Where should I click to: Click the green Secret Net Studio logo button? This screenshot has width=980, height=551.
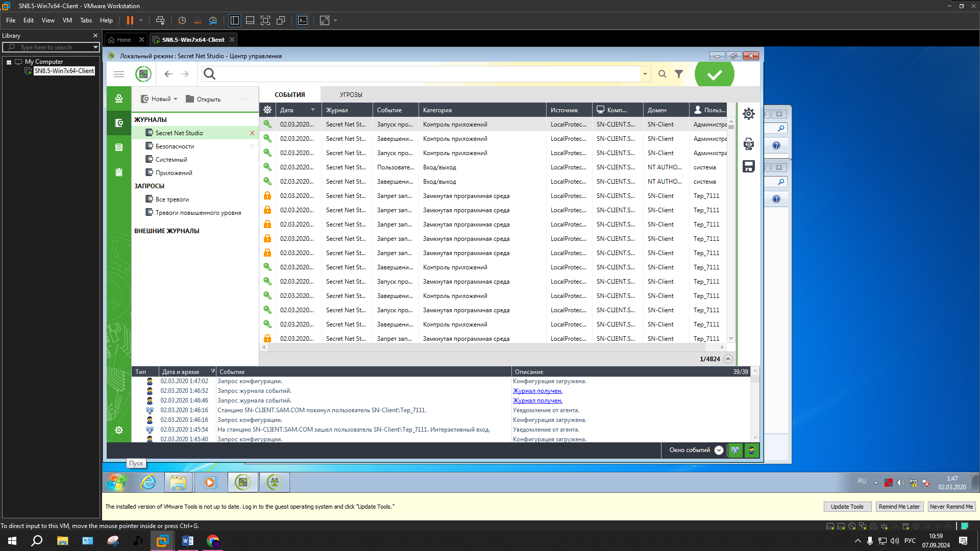(x=143, y=74)
